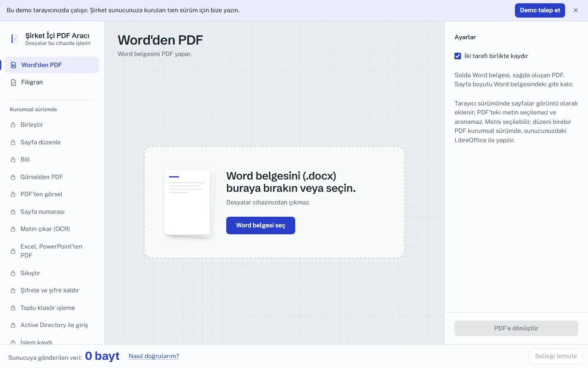Select Sıkıştır in the sidebar
Screen dimensions: 588x368
(x=52, y=273)
